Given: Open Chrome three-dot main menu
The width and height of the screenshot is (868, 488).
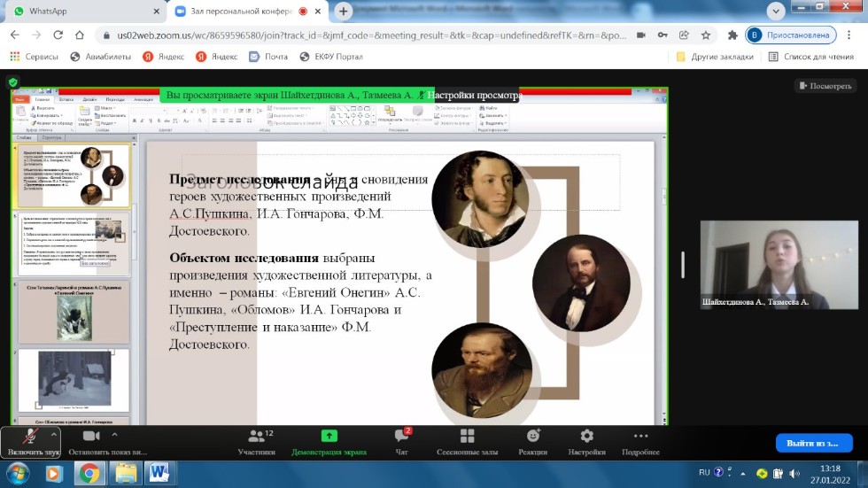Looking at the screenshot, I should [x=849, y=35].
